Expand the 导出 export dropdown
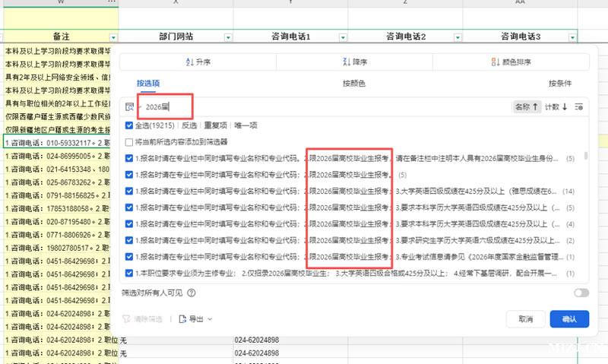The image size is (608, 364). coord(195,319)
